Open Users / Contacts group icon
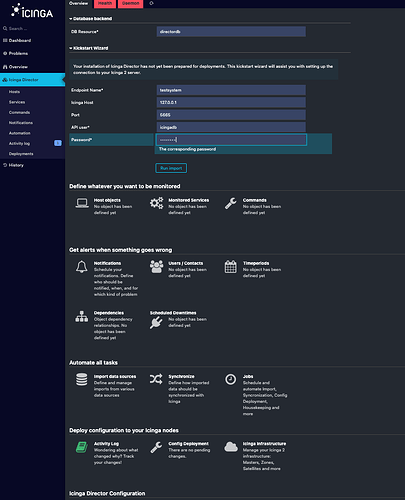The width and height of the screenshot is (405, 500). click(156, 267)
